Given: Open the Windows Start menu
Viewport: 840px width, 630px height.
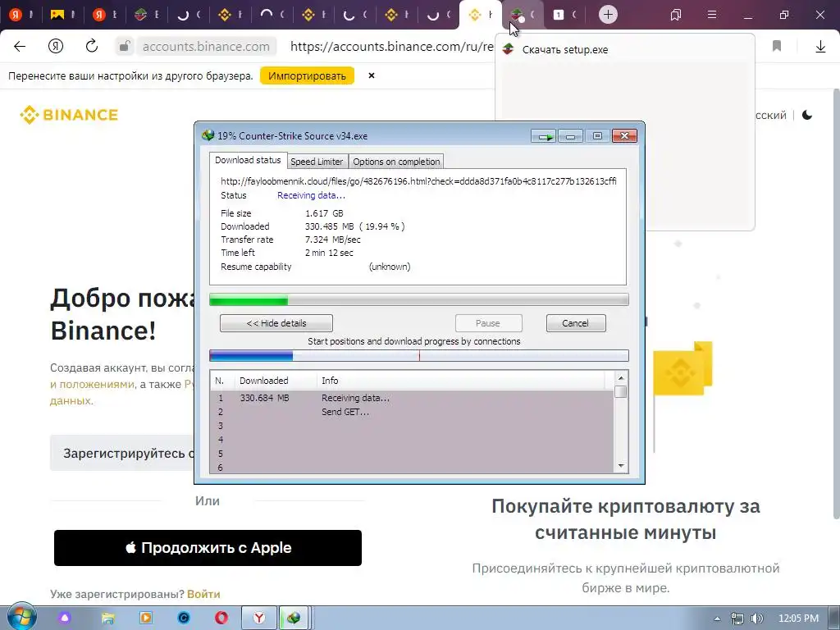Looking at the screenshot, I should click(21, 617).
